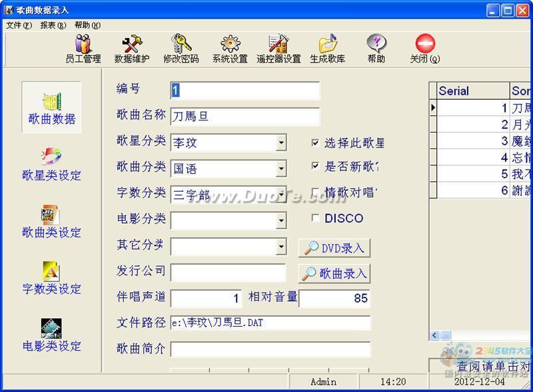Open the 歌曲分类 dropdown list
The width and height of the screenshot is (533, 392).
(281, 169)
